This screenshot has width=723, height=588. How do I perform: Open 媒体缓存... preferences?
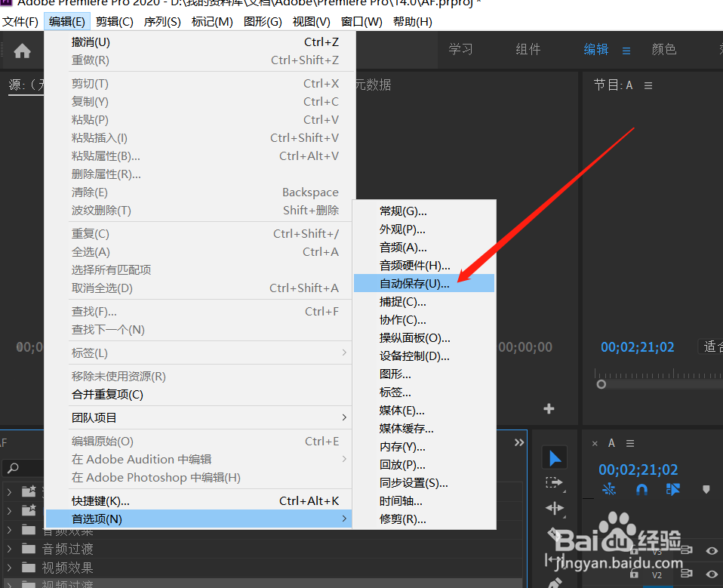pyautogui.click(x=424, y=429)
